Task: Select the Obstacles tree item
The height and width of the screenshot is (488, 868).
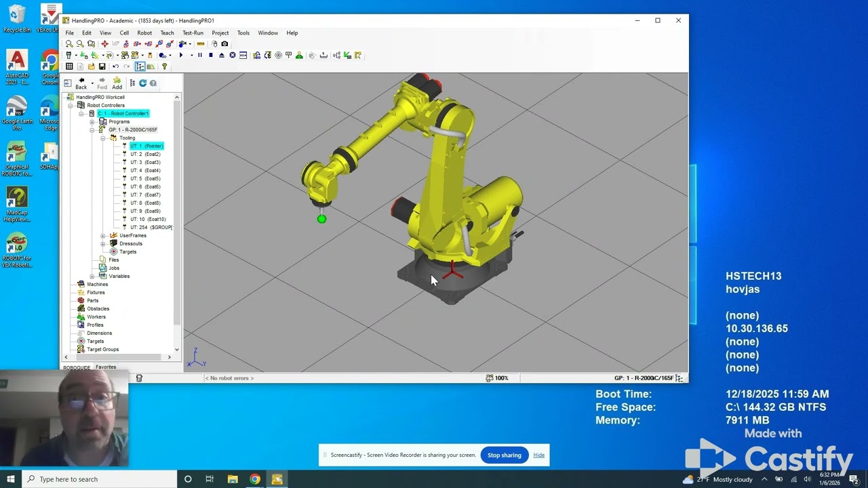Action: 98,309
